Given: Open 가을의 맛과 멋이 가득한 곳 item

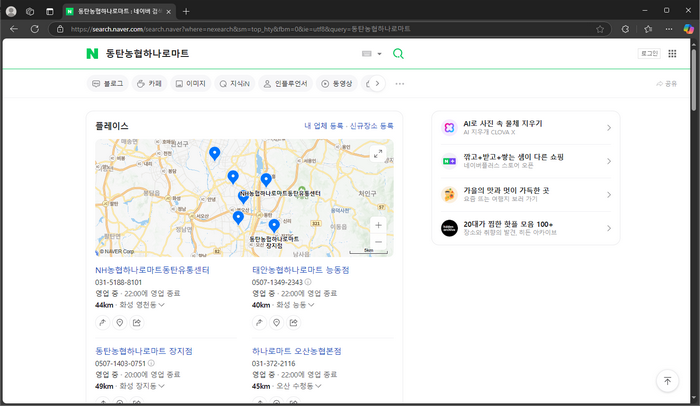Looking at the screenshot, I should (x=526, y=195).
